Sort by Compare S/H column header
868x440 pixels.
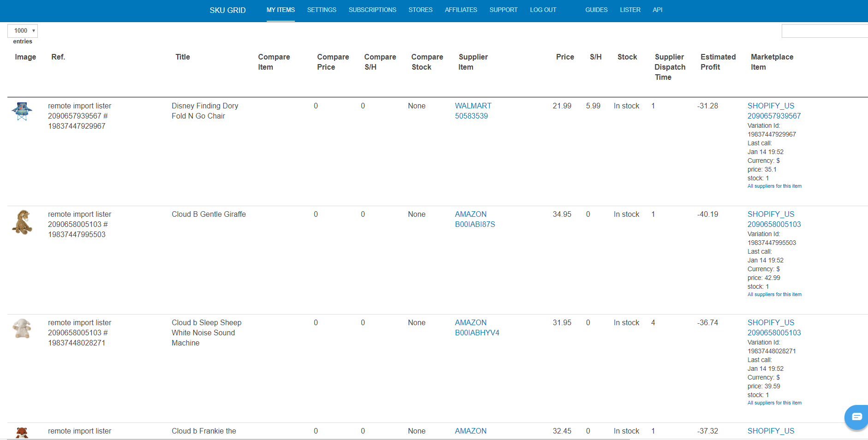pyautogui.click(x=380, y=62)
